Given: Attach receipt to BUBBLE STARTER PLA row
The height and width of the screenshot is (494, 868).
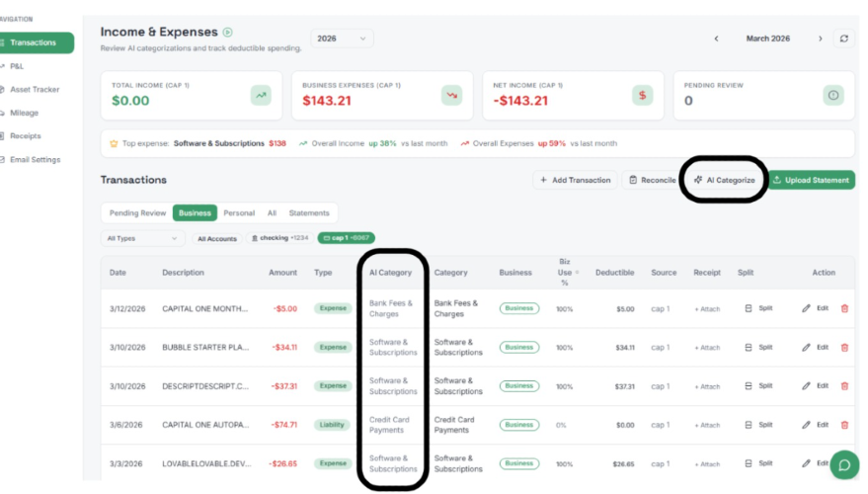Looking at the screenshot, I should point(707,348).
